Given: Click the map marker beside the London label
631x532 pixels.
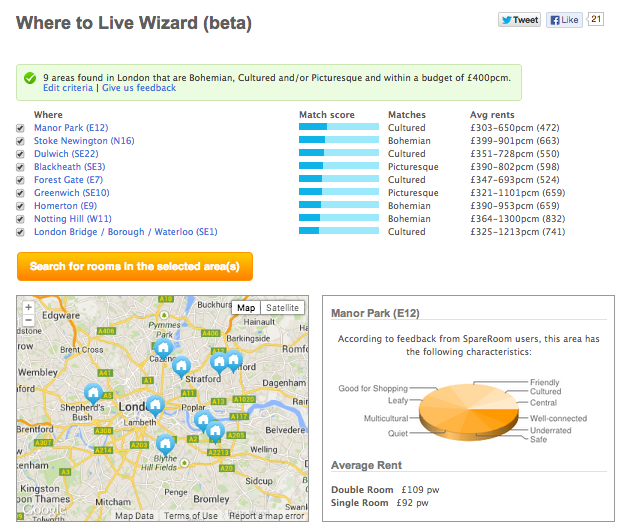Looking at the screenshot, I should point(155,406).
